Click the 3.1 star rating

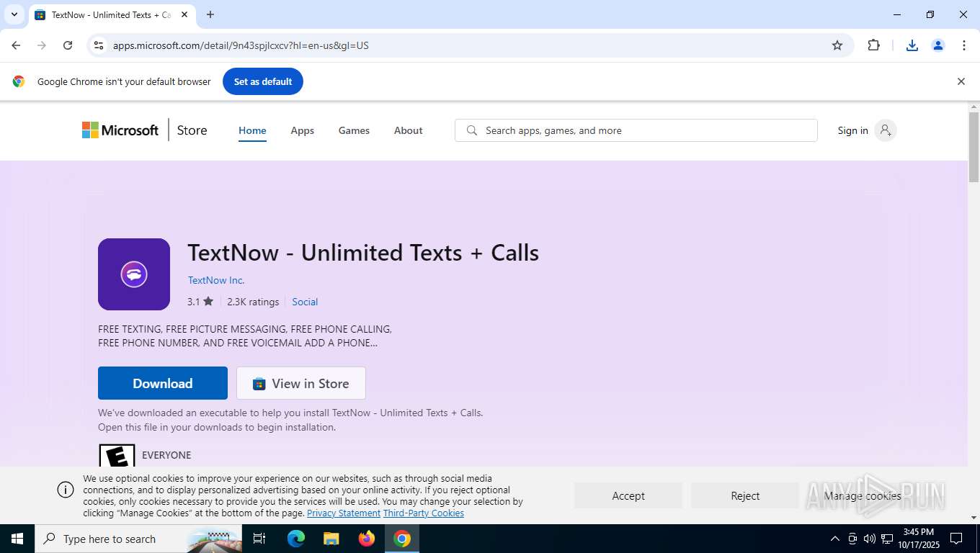pyautogui.click(x=200, y=302)
